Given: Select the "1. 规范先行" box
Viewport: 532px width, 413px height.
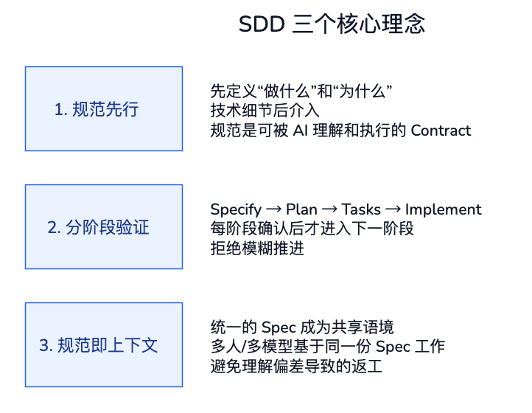Looking at the screenshot, I should tap(104, 109).
